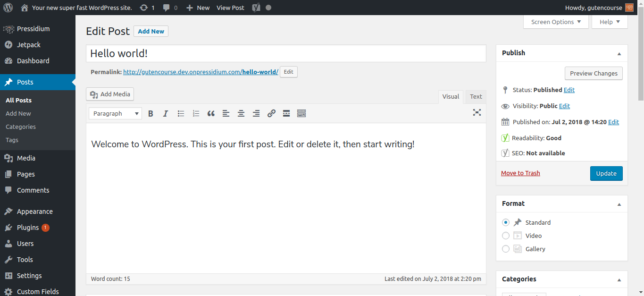This screenshot has width=644, height=296.
Task: Switch to the Text editor tab
Action: point(476,96)
